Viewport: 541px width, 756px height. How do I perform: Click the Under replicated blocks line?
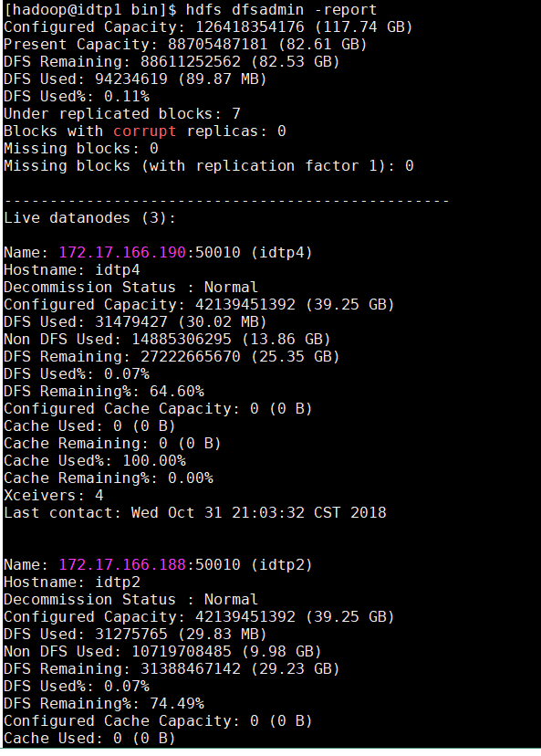click(x=122, y=114)
